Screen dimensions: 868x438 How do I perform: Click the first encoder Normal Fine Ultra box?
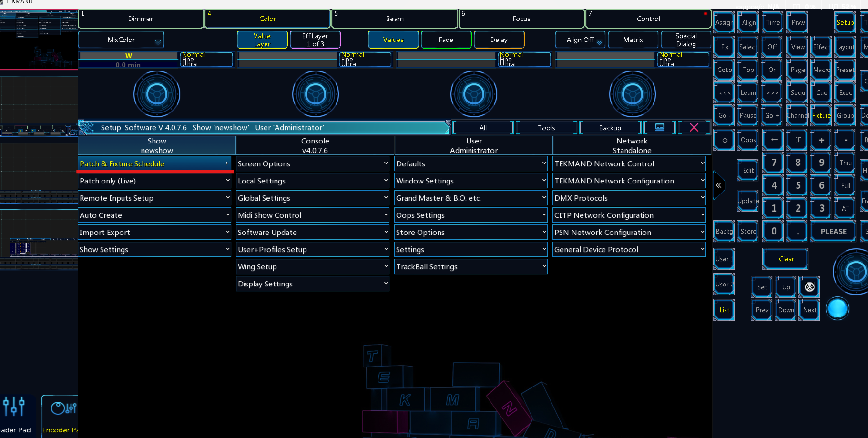pyautogui.click(x=206, y=60)
